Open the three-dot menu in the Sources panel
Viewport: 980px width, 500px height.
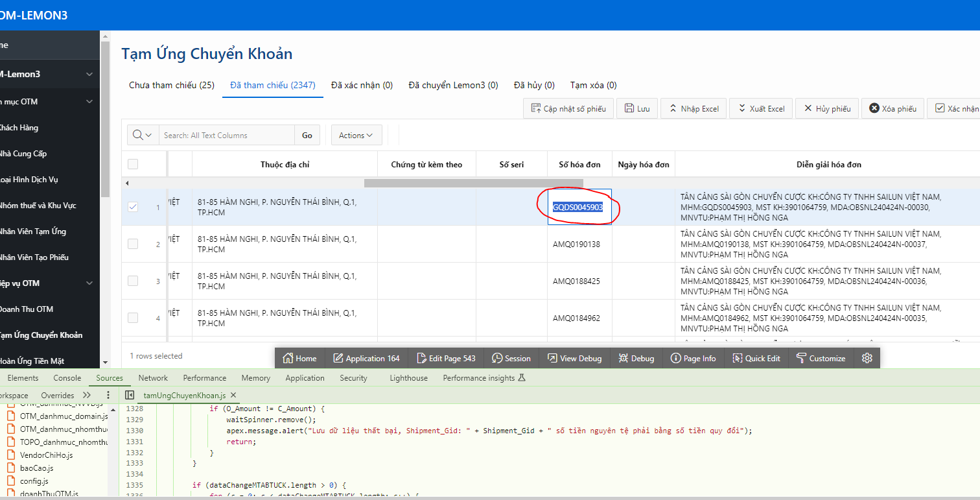pos(108,394)
